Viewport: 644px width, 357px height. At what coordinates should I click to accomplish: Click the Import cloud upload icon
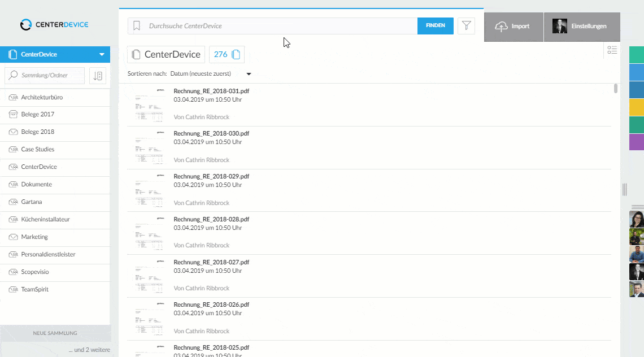pyautogui.click(x=501, y=27)
